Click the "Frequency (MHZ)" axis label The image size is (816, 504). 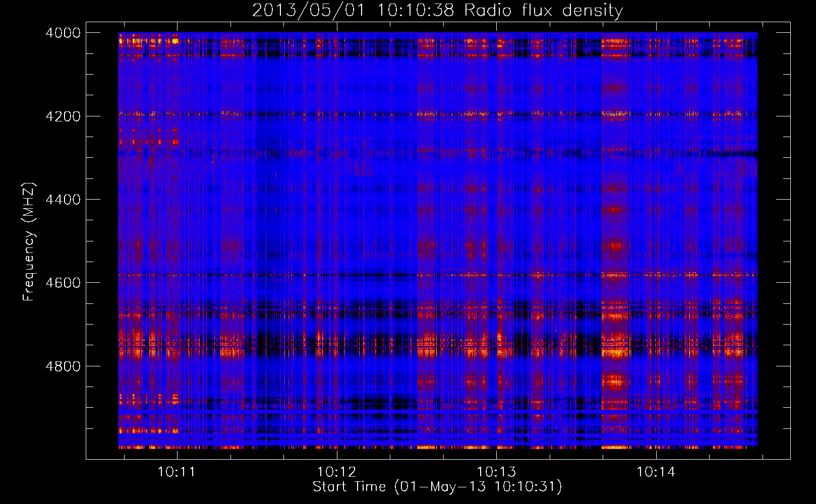29,242
